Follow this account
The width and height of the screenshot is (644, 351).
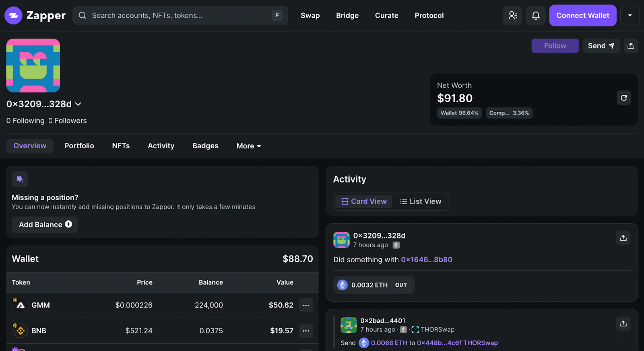(555, 46)
